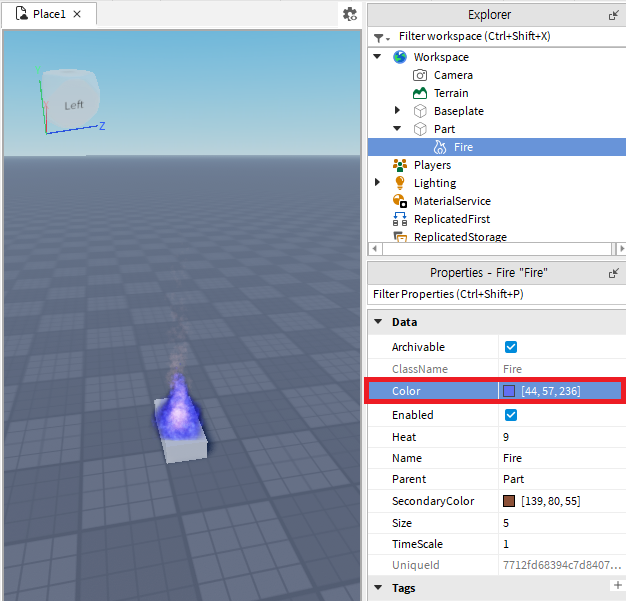Click the Filter Properties search field
Image resolution: width=626 pixels, height=601 pixels.
click(497, 294)
